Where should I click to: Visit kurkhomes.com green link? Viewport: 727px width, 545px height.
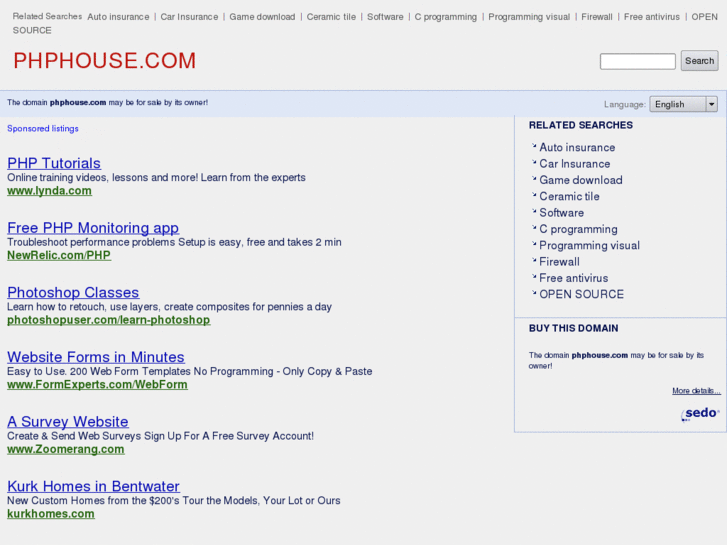point(51,513)
